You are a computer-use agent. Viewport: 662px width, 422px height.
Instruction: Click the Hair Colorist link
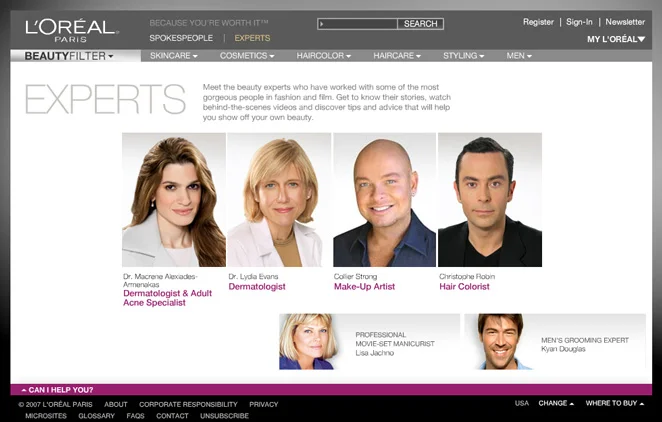(464, 287)
